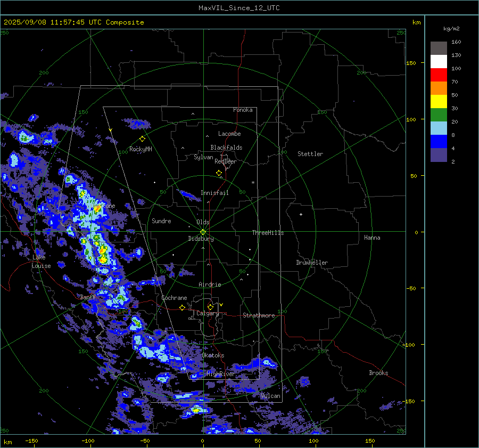
Task: Click the Strathmore city label
Action: pos(259,315)
